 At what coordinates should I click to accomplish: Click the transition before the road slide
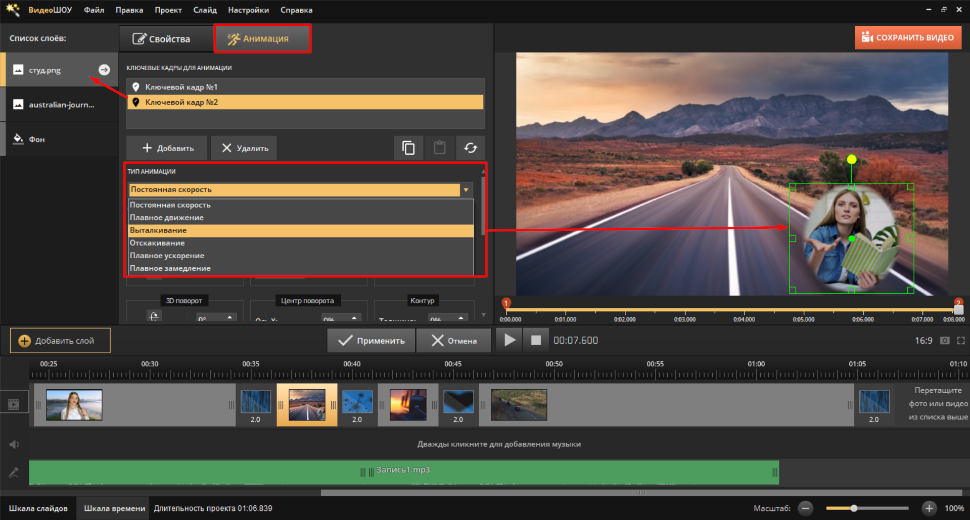click(x=255, y=403)
